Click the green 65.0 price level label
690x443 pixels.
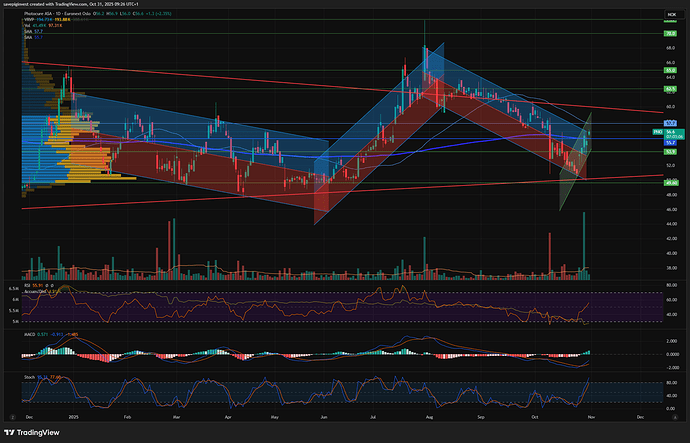pyautogui.click(x=671, y=71)
